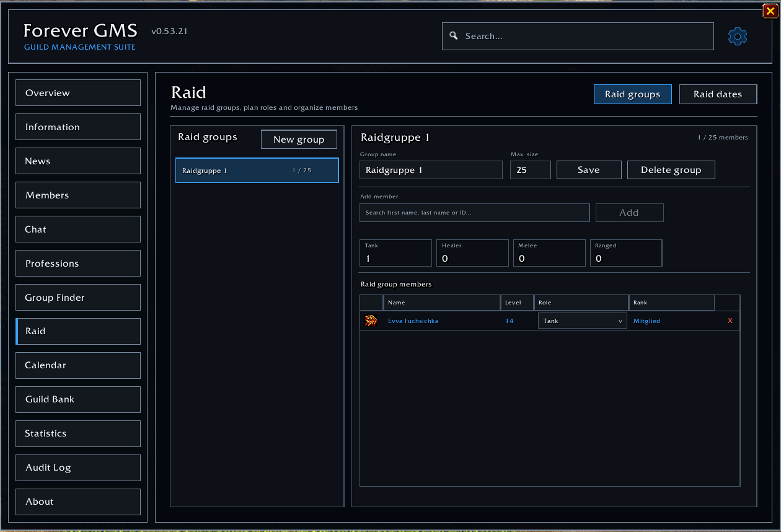
Task: Click Evva Fuchsichka's class icon
Action: point(371,321)
